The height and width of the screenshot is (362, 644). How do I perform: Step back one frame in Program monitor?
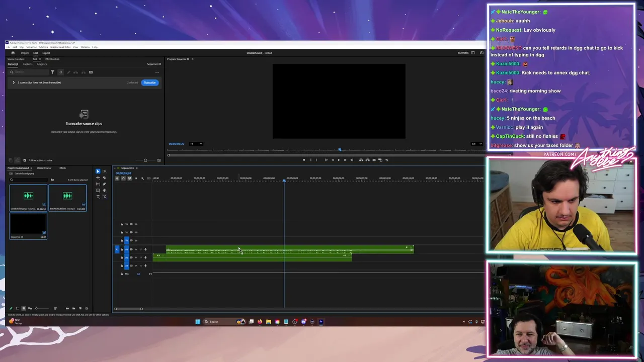click(333, 160)
